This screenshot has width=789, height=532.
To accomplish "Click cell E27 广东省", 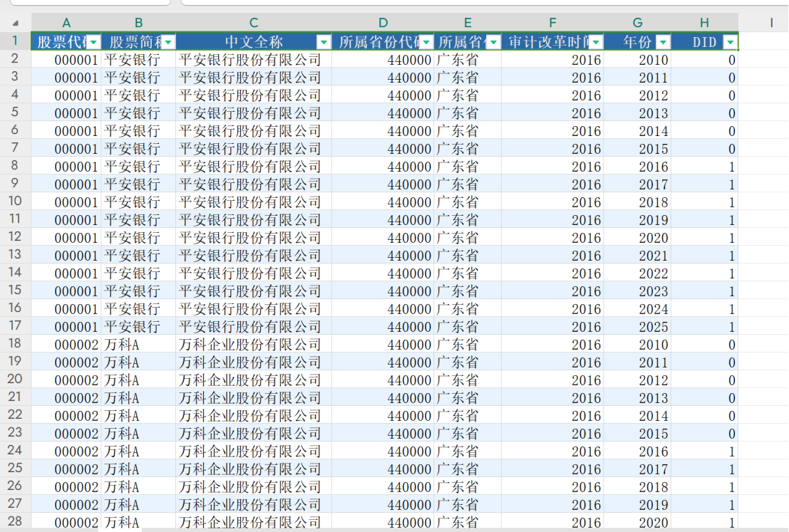I will coord(468,504).
